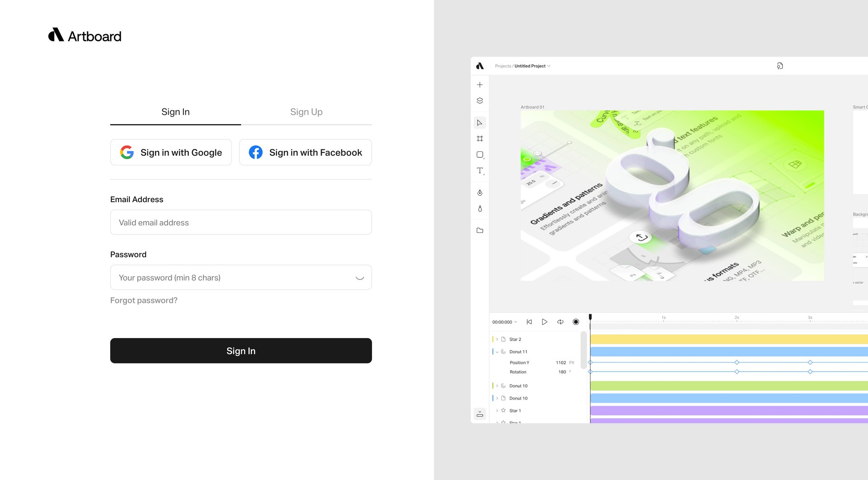
Task: Select the Pen tool
Action: point(480,193)
